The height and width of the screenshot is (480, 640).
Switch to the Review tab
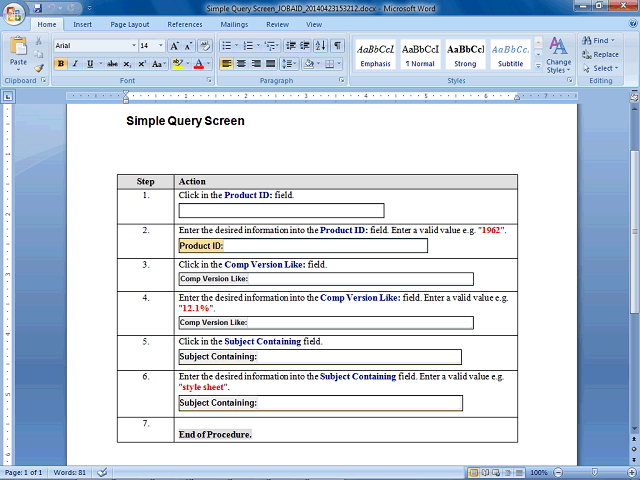pyautogui.click(x=278, y=24)
